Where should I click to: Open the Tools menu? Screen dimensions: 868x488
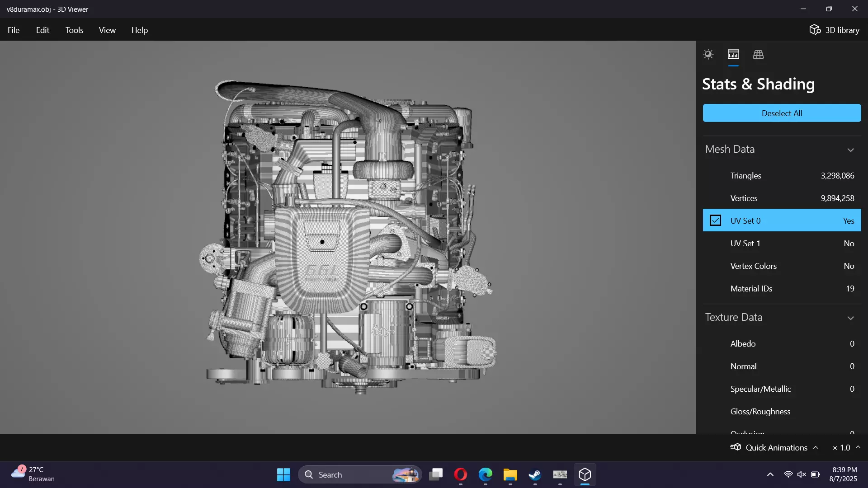click(x=74, y=30)
